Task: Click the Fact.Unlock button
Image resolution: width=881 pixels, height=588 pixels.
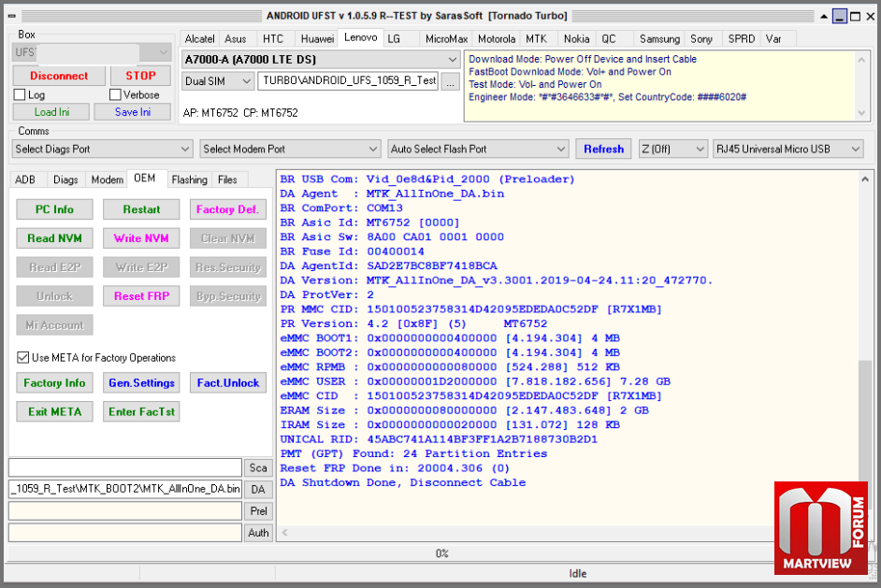Action: click(227, 383)
